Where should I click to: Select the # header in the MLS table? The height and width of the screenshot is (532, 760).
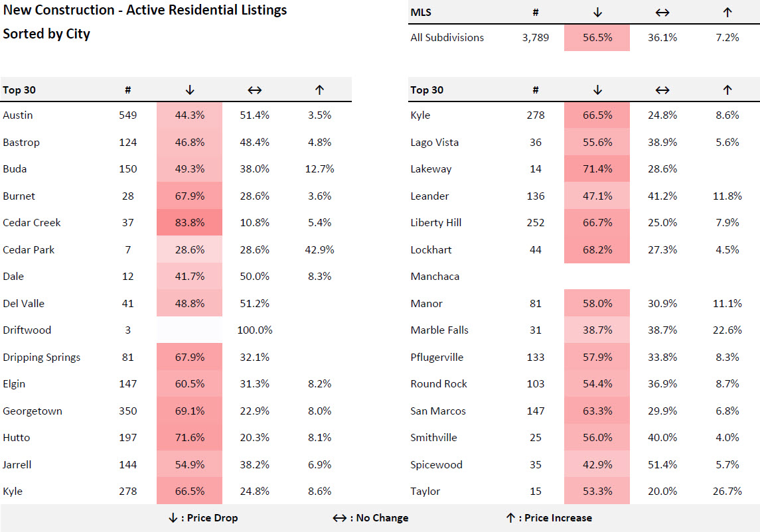pos(536,13)
